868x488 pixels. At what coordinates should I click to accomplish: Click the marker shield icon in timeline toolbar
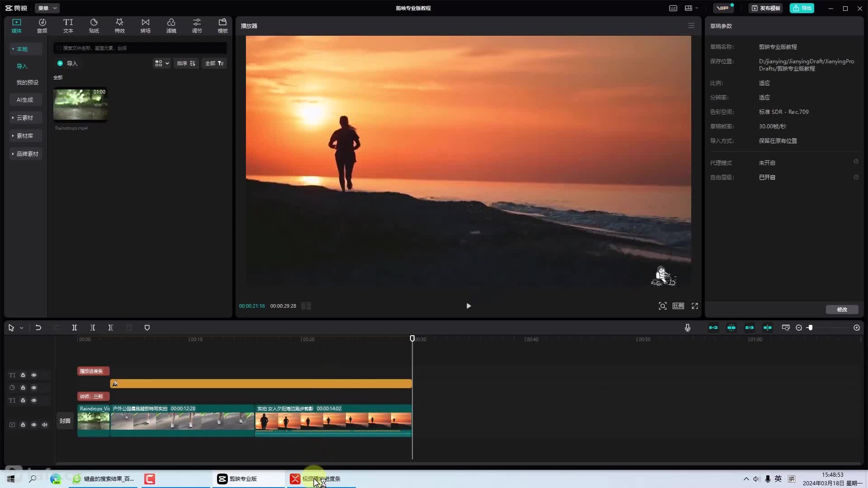coord(147,328)
